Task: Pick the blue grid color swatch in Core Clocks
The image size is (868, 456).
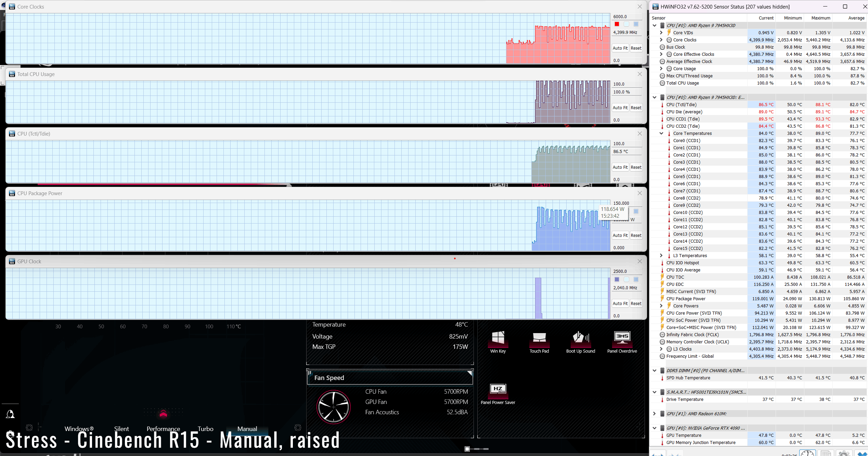Action: (636, 24)
